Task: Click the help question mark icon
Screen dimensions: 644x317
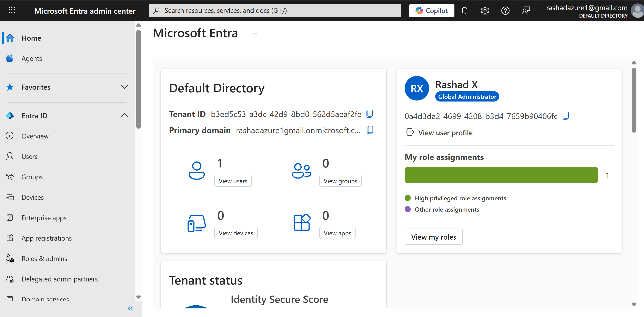Action: pos(505,11)
